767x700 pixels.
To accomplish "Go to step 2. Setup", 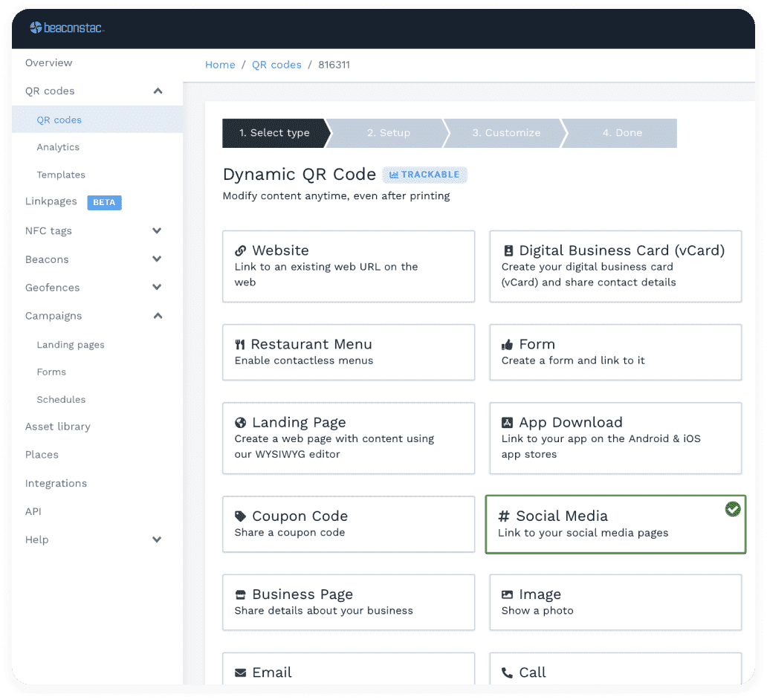I will tap(389, 133).
